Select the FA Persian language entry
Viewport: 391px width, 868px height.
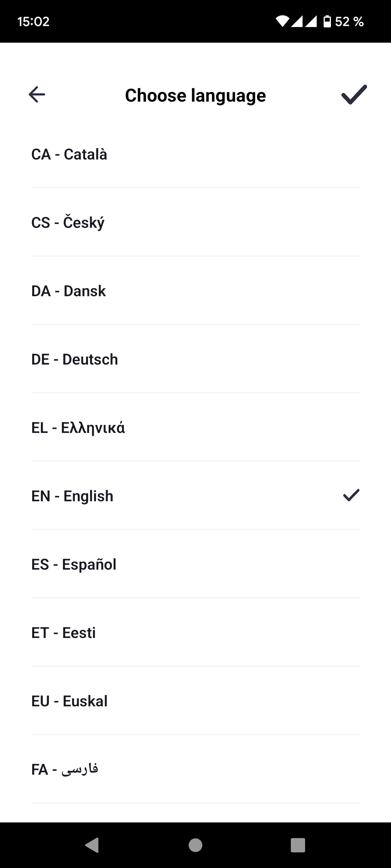(195, 769)
